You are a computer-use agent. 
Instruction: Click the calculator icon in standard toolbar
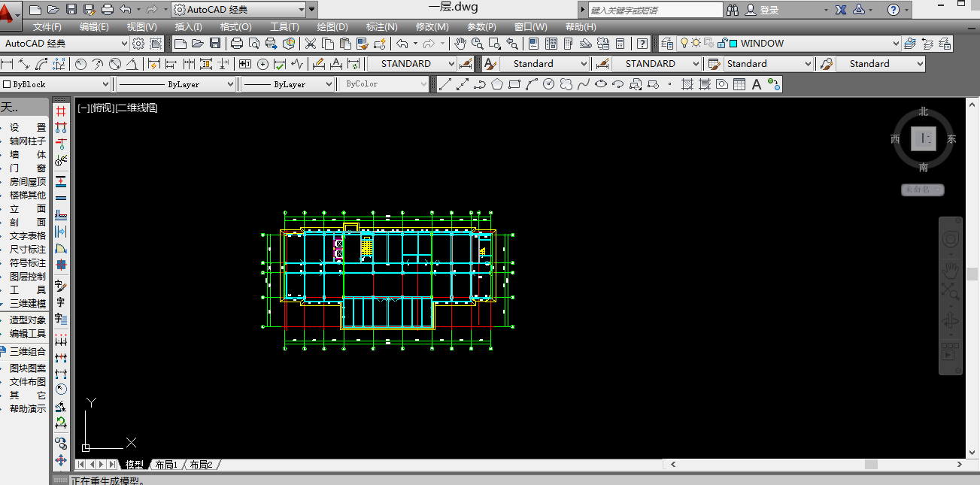620,44
